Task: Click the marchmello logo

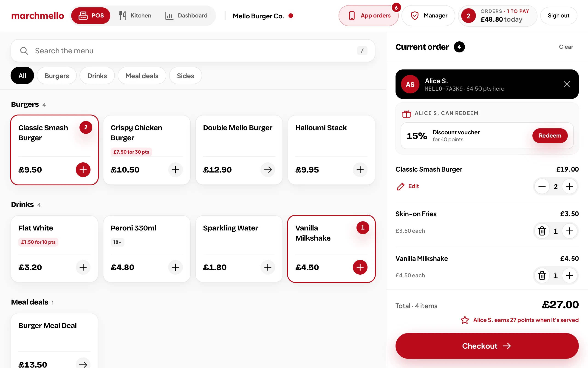Action: [38, 16]
